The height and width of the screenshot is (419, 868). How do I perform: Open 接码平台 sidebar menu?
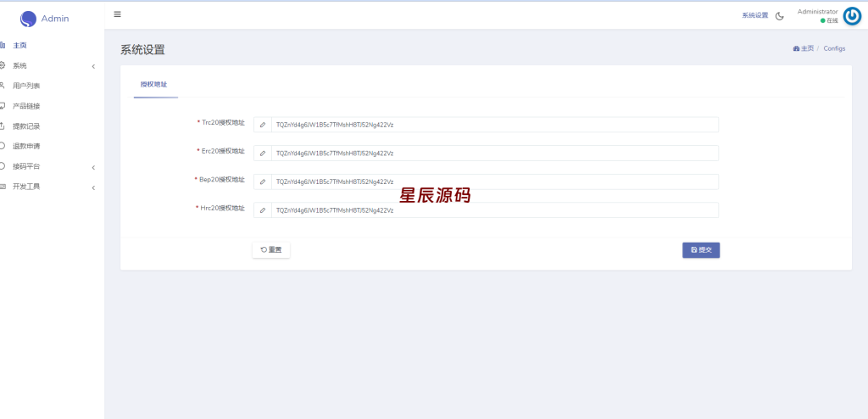[x=26, y=166]
